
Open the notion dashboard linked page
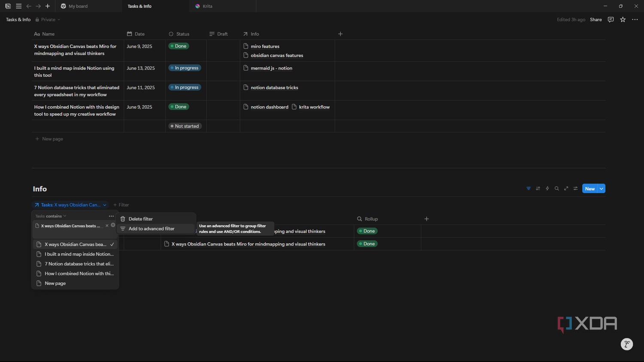(270, 107)
